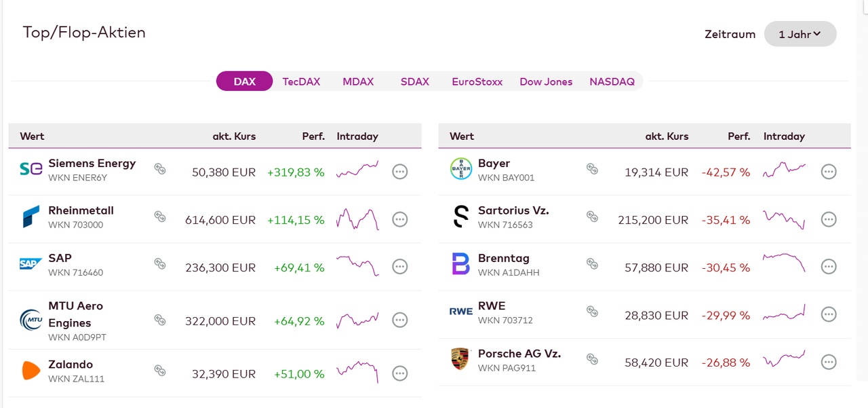Open the SDAX tab
The height and width of the screenshot is (408, 868).
tap(414, 81)
